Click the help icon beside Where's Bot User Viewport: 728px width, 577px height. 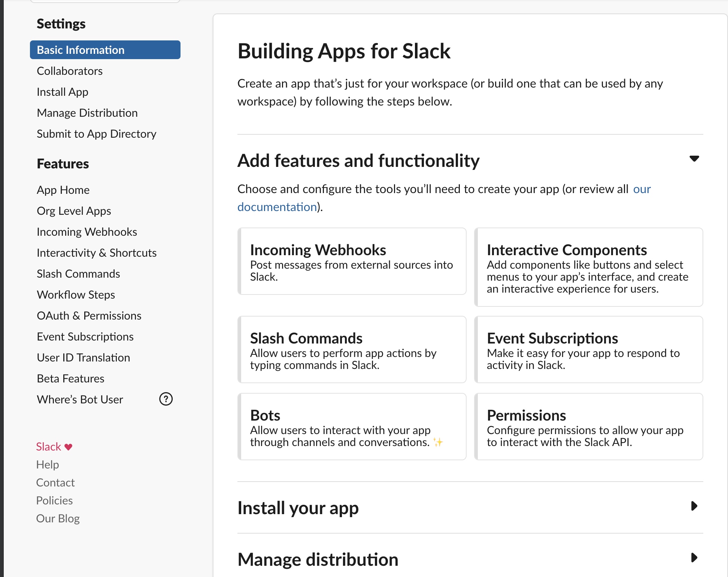pos(166,399)
